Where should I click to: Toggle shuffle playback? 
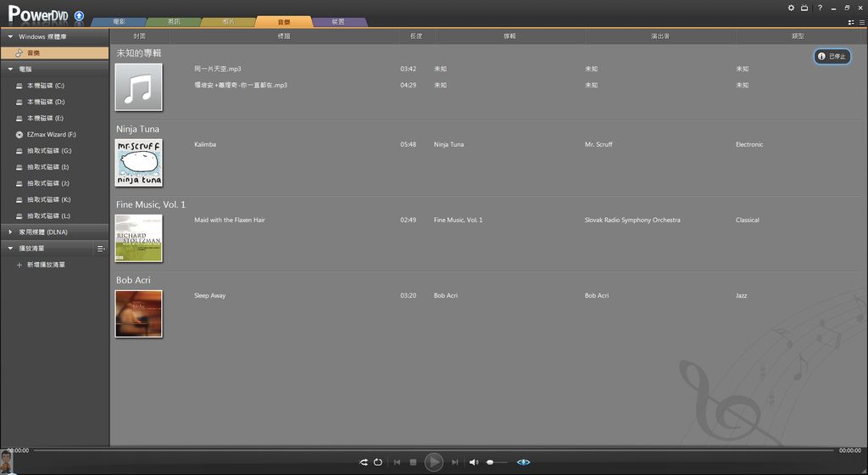(364, 462)
